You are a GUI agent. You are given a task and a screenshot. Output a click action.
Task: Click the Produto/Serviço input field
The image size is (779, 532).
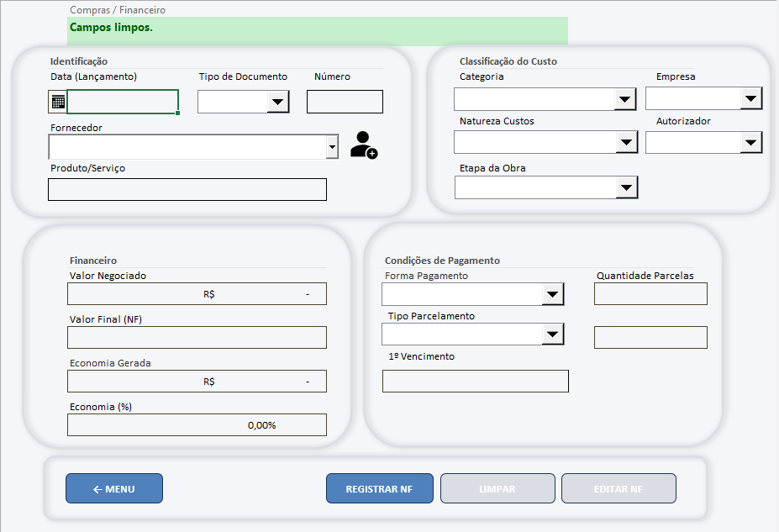(x=187, y=190)
